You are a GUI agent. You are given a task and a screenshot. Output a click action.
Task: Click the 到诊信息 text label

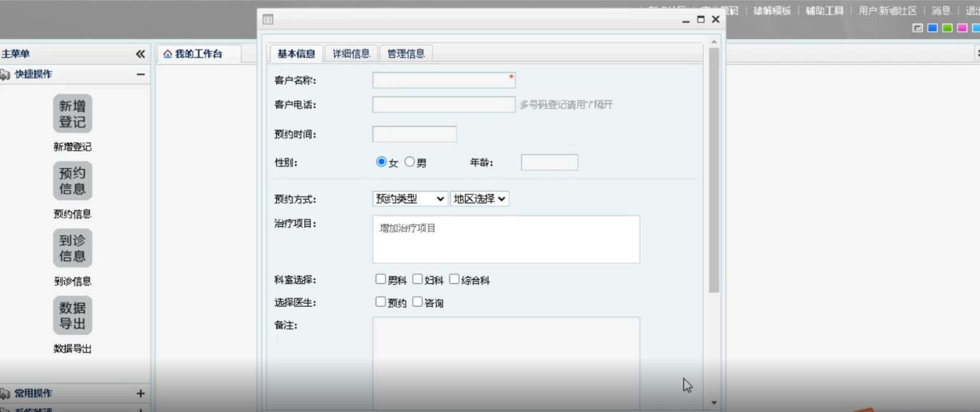tap(73, 282)
